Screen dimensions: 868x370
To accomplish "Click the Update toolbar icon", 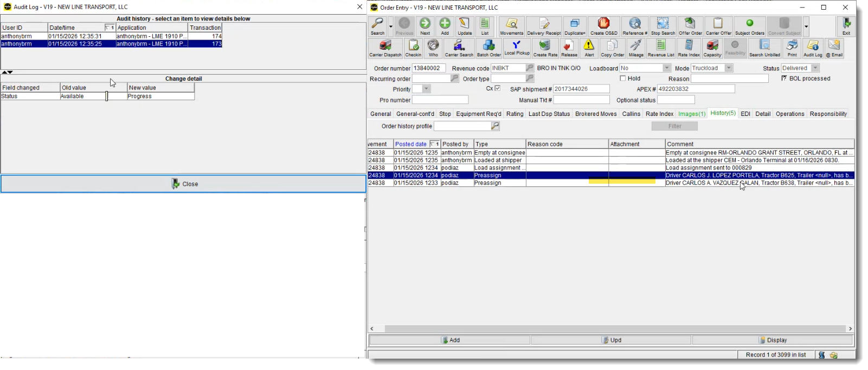I will coord(465,26).
